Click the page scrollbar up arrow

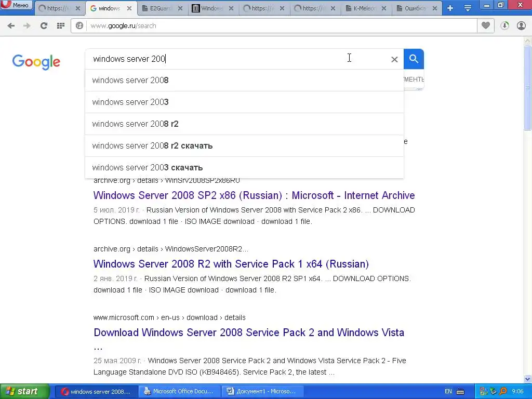(x=528, y=41)
